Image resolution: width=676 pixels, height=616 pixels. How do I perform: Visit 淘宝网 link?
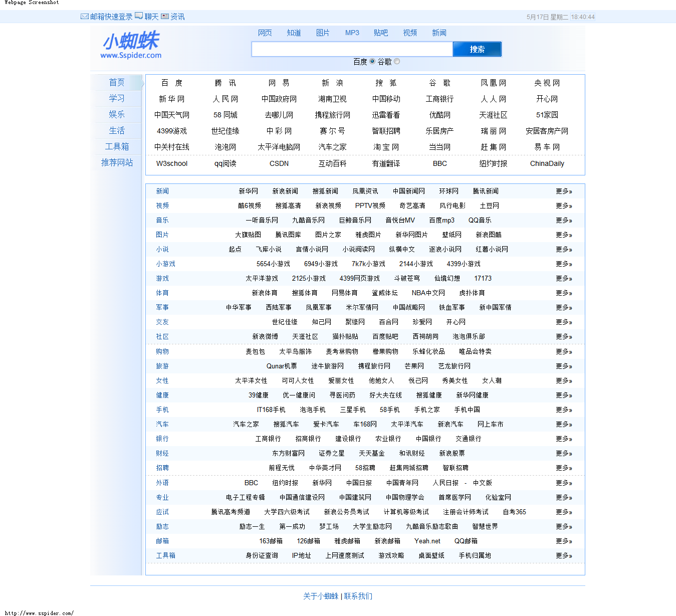386,147
